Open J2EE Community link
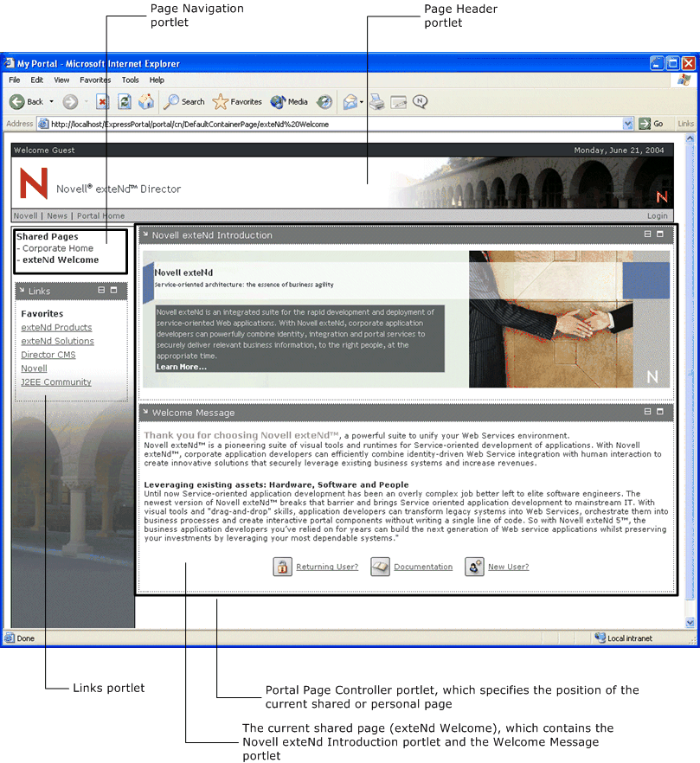 (56, 382)
